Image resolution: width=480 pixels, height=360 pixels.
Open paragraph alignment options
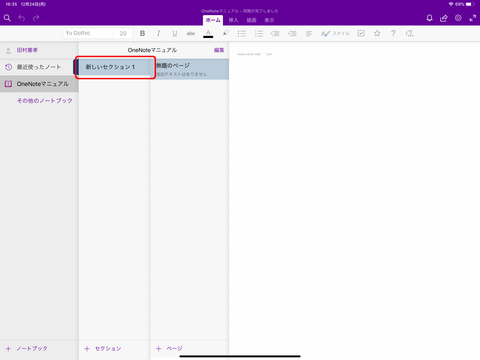coord(309,33)
